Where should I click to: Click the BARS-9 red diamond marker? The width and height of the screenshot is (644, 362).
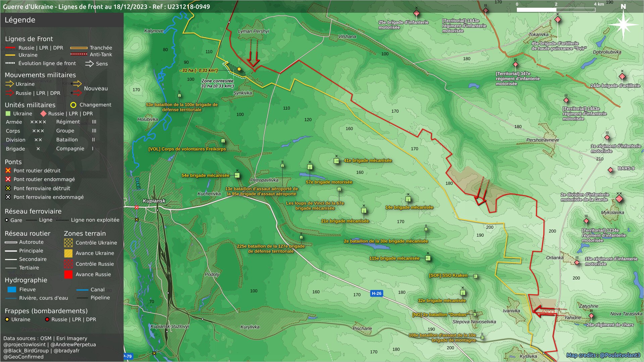(x=610, y=170)
